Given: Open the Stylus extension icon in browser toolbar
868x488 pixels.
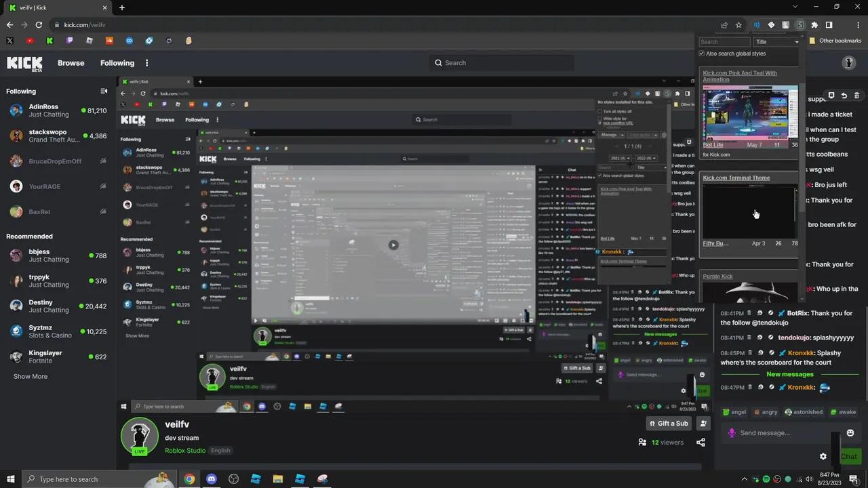Looking at the screenshot, I should click(x=800, y=25).
